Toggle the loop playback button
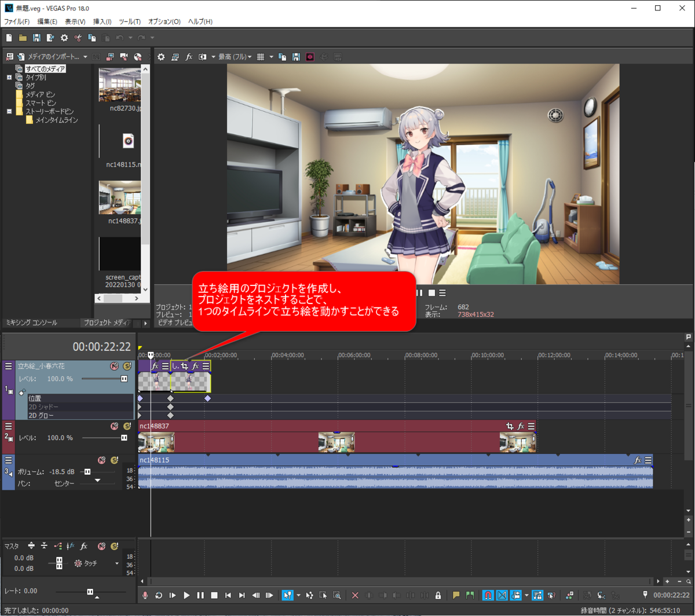 coord(159,595)
